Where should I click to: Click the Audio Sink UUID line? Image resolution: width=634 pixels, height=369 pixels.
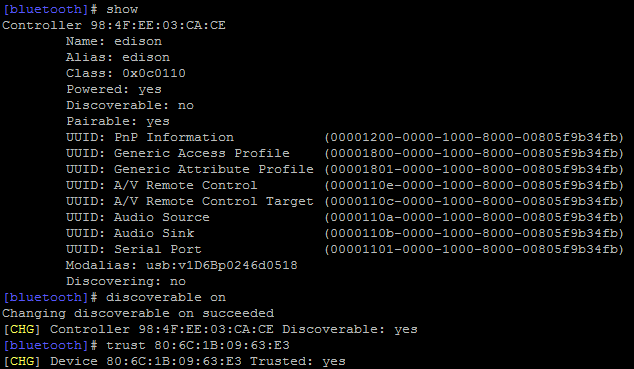tap(345, 233)
